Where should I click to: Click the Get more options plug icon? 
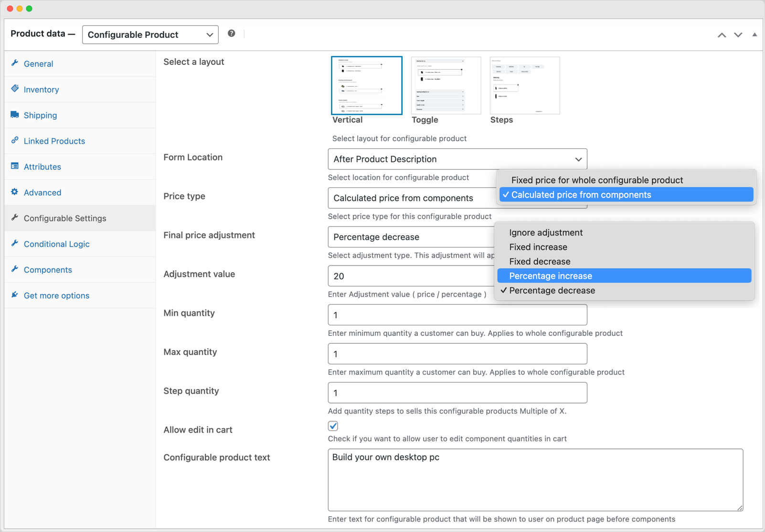[x=15, y=295]
